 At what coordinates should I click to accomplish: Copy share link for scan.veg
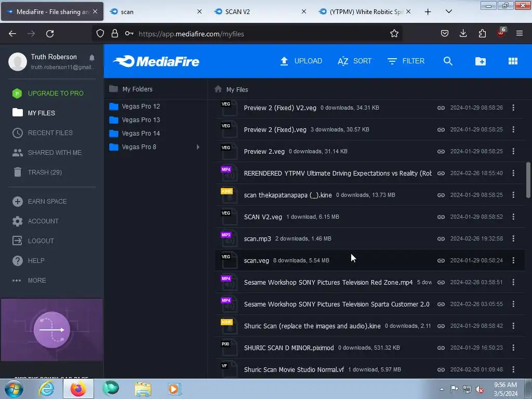[x=441, y=261]
